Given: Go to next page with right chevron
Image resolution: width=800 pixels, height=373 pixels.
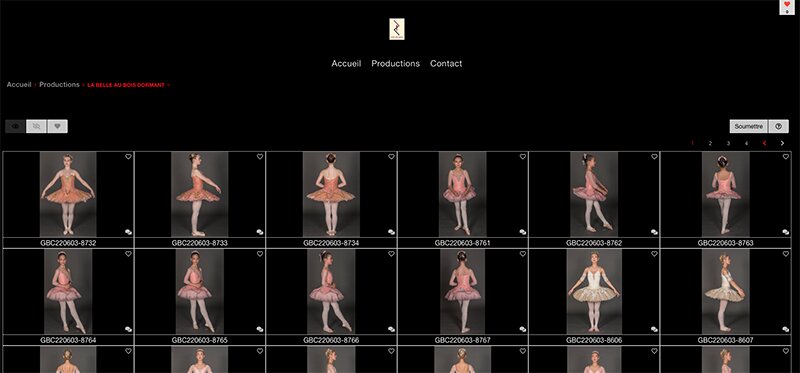Looking at the screenshot, I should [x=782, y=143].
